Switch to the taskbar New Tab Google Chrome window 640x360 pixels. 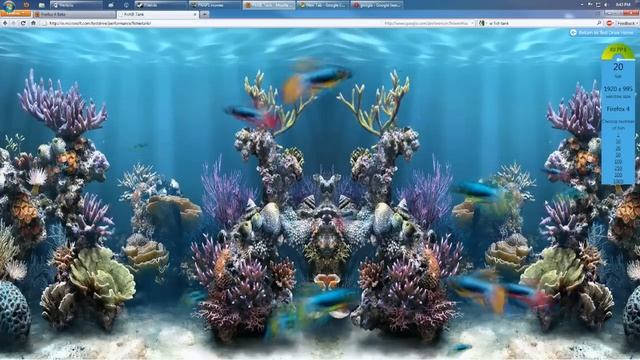coord(322,5)
